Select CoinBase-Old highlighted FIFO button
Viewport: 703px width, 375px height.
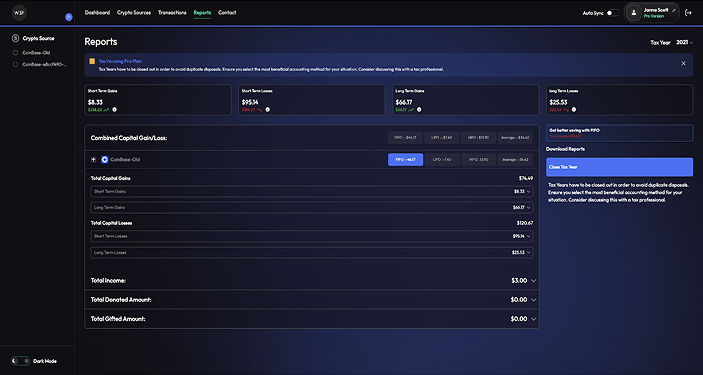coord(405,159)
